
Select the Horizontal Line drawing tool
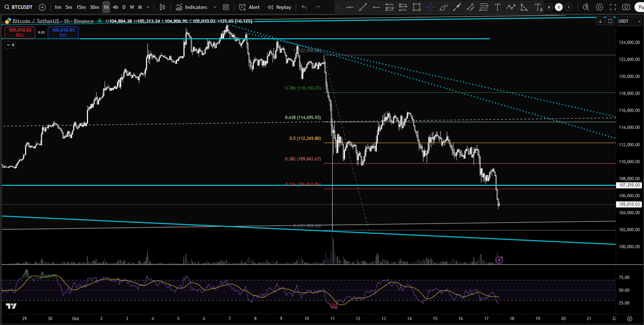350,7
